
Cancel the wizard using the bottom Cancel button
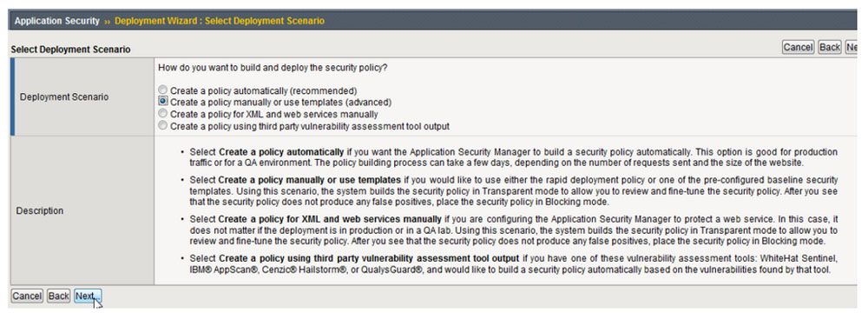(27, 296)
